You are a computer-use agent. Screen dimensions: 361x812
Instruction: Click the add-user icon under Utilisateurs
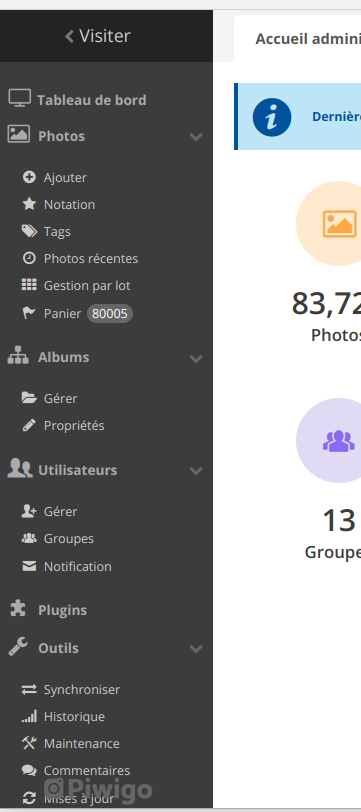click(29, 511)
